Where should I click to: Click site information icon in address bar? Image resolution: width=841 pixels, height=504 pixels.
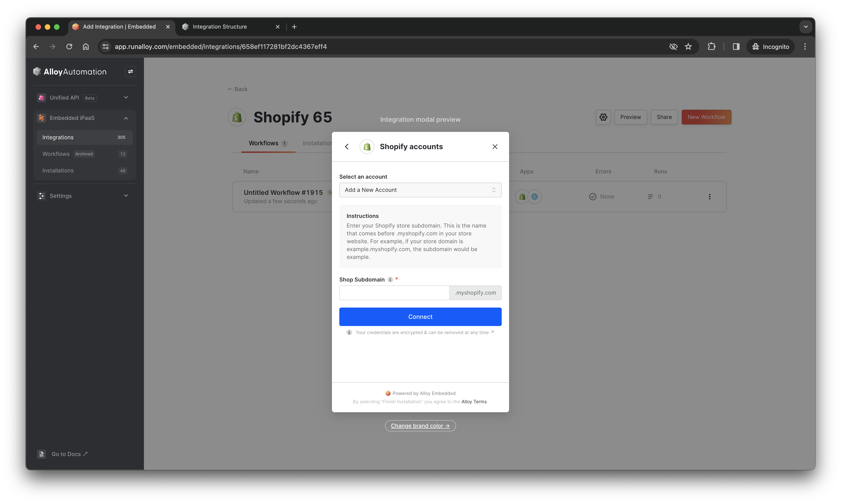click(x=106, y=47)
